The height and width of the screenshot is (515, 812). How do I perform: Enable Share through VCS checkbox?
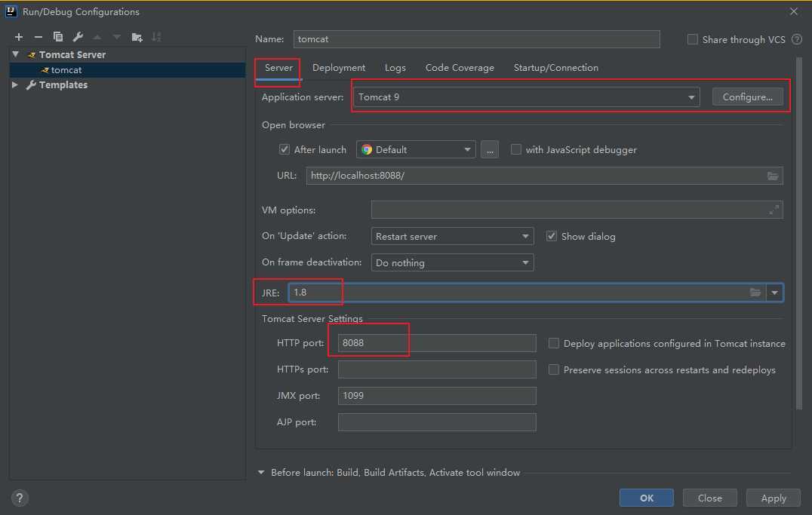[693, 39]
